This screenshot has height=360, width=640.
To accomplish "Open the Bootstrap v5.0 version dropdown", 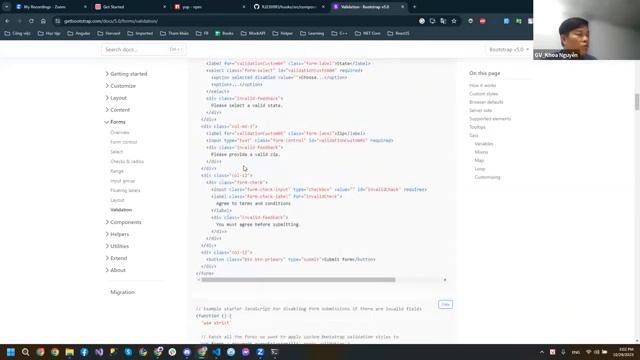I will point(509,49).
